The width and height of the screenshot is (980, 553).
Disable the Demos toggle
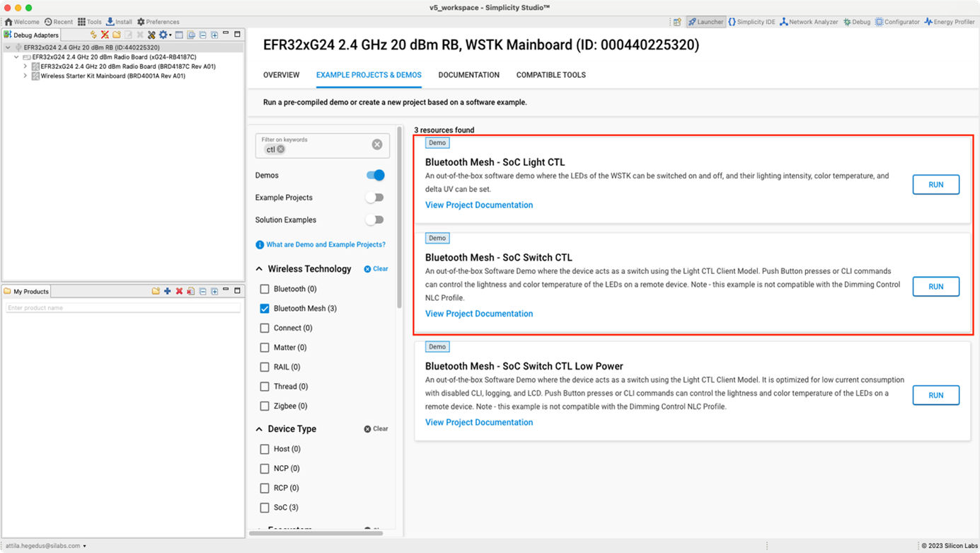pos(374,175)
